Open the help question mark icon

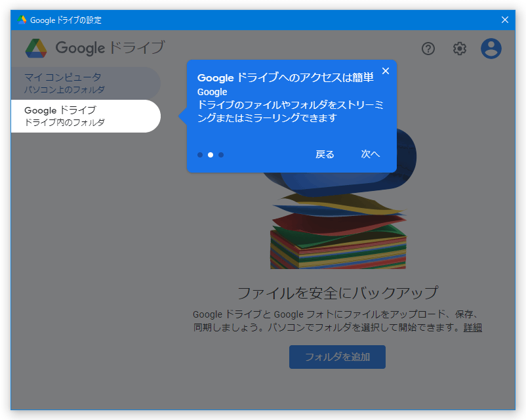click(x=428, y=49)
